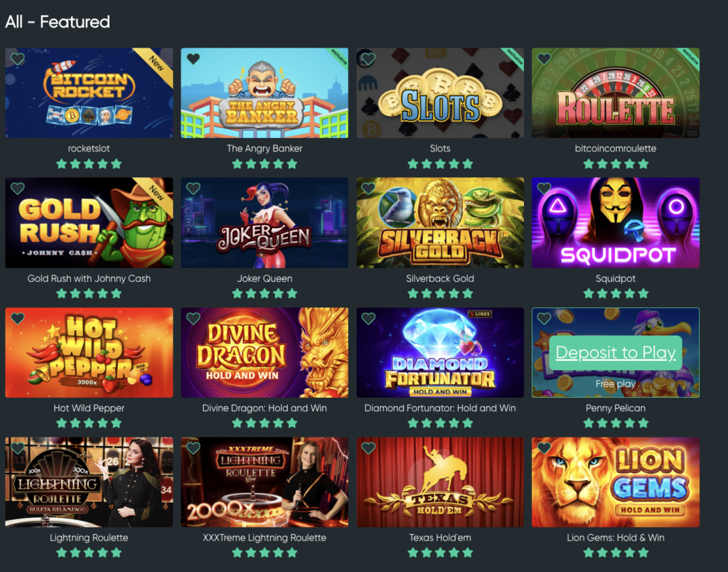The height and width of the screenshot is (572, 728).
Task: Open Texas Hold'em game thumbnail
Action: [440, 482]
